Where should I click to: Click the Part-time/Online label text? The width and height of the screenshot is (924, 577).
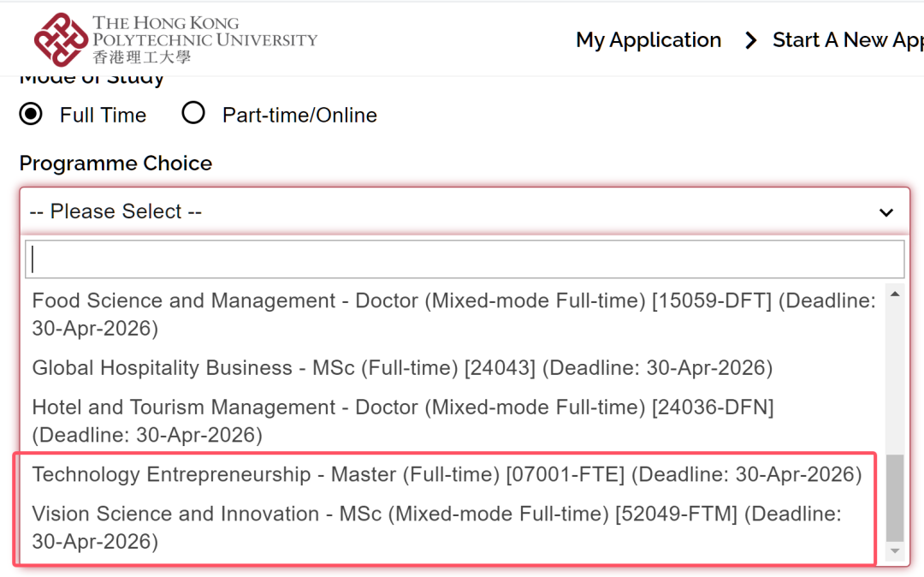pos(299,115)
